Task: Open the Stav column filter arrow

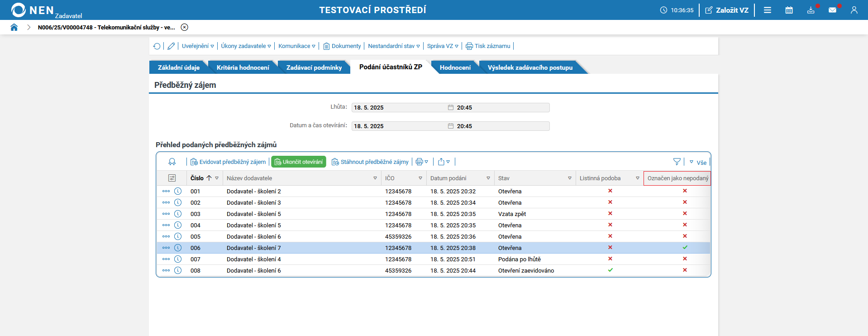Action: (569, 178)
